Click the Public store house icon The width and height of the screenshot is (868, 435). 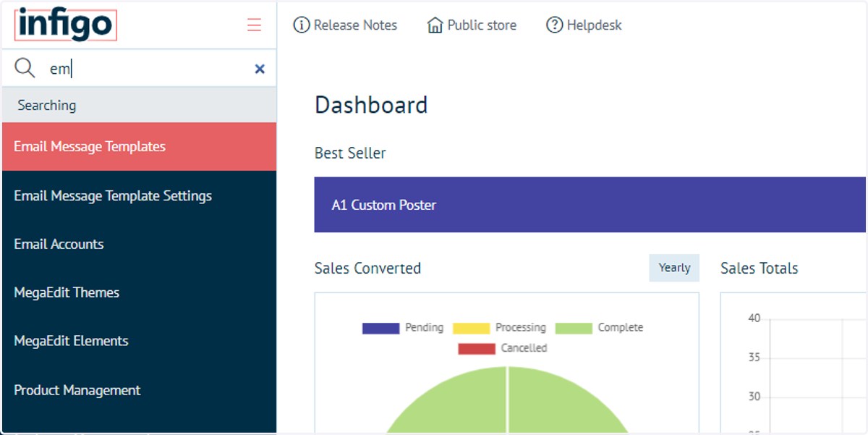[435, 25]
